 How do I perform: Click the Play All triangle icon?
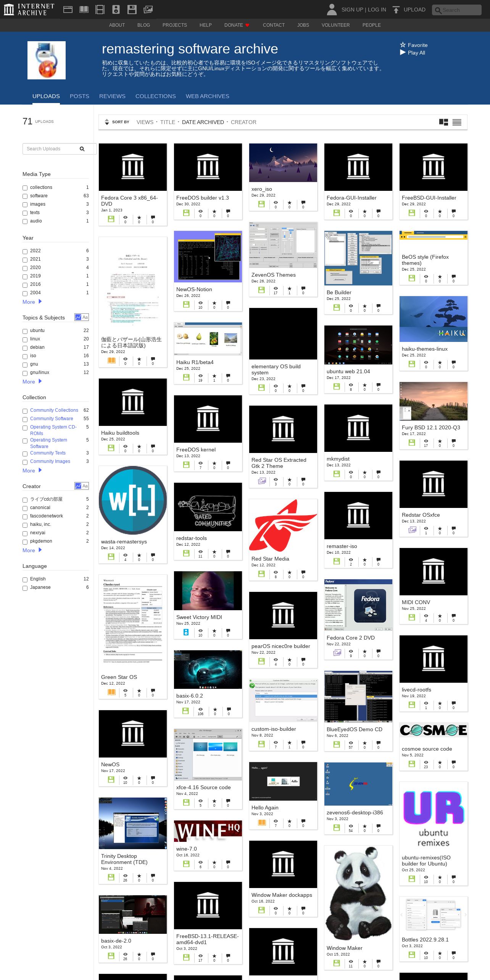[403, 52]
